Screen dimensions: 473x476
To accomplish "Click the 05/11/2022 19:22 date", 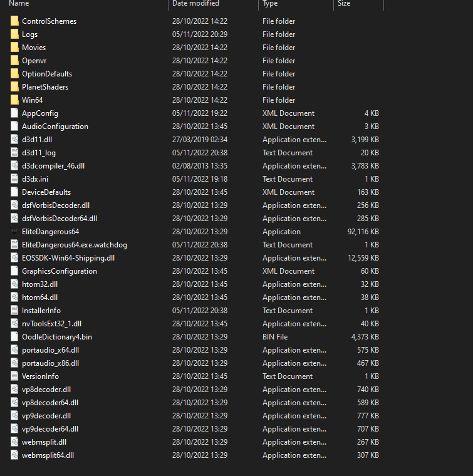I will (200, 113).
